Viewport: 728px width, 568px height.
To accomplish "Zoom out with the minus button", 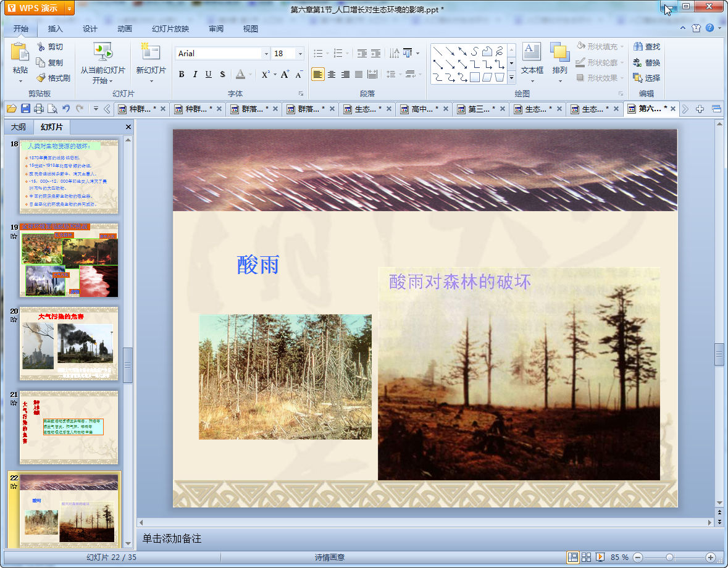I will (x=638, y=558).
